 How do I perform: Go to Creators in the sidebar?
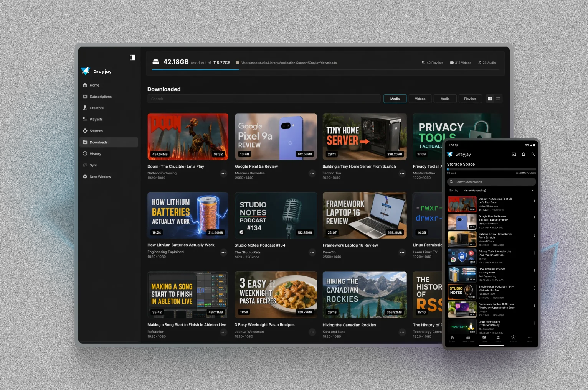[96, 108]
